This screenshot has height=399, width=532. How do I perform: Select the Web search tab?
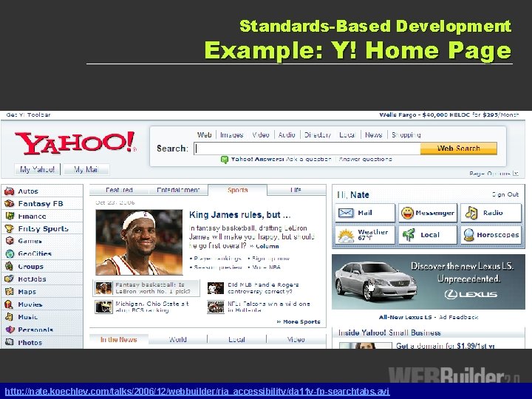204,134
